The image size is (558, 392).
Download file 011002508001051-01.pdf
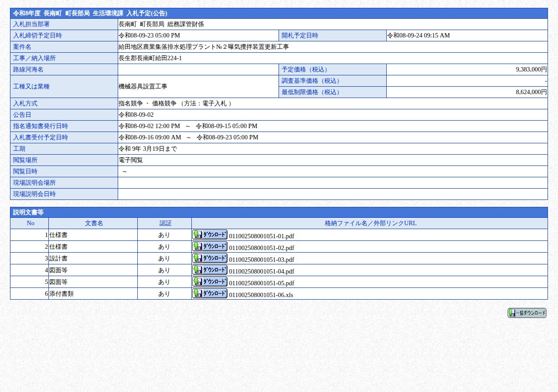coord(210,234)
